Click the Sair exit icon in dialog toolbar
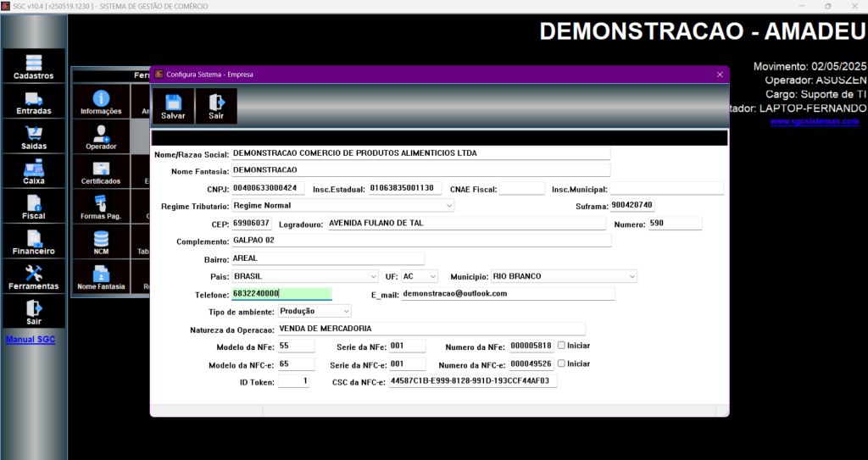The height and width of the screenshot is (460, 868). tap(216, 103)
